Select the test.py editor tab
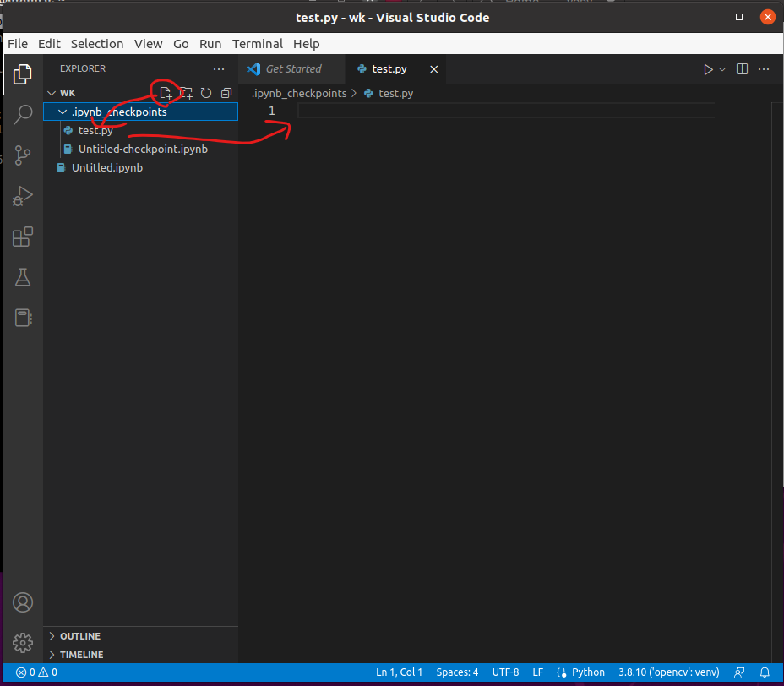Screen dimensions: 784x686 pyautogui.click(x=396, y=69)
